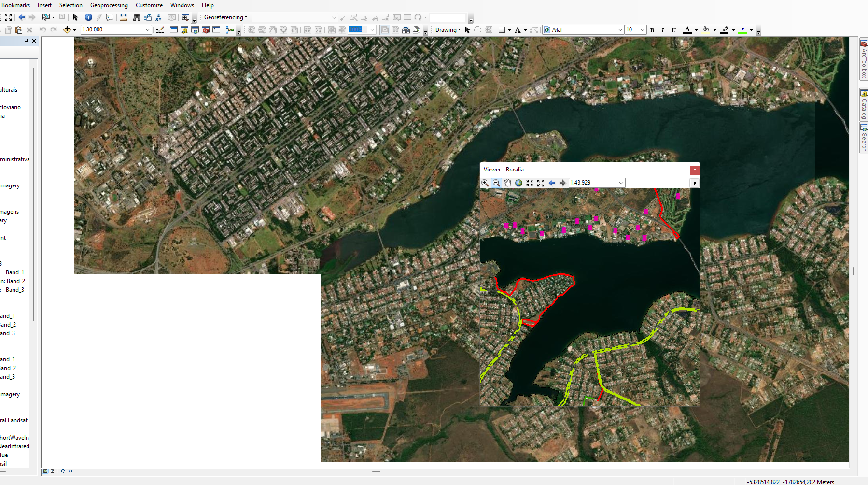The width and height of the screenshot is (868, 485).
Task: Select the Measure ruler tool
Action: [124, 17]
